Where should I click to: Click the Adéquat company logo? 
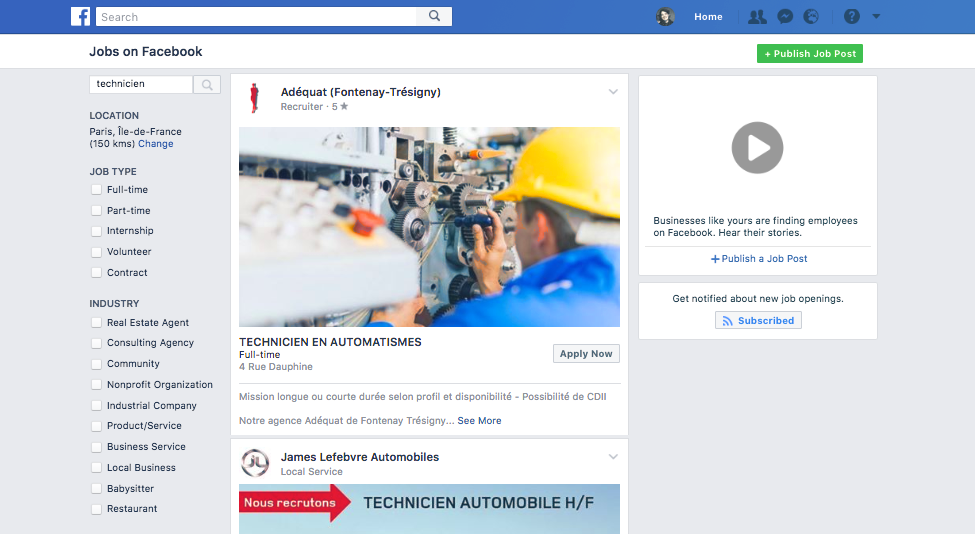[254, 98]
